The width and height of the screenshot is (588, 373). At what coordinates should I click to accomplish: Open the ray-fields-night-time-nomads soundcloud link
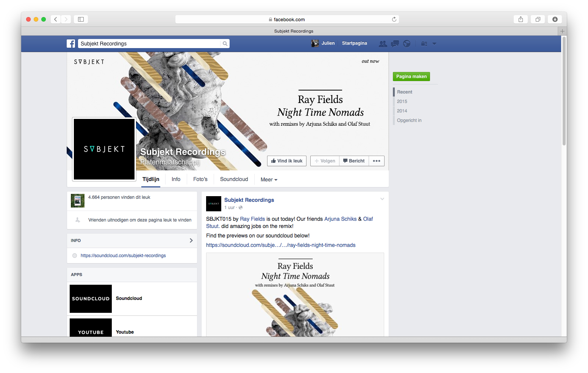tap(281, 245)
